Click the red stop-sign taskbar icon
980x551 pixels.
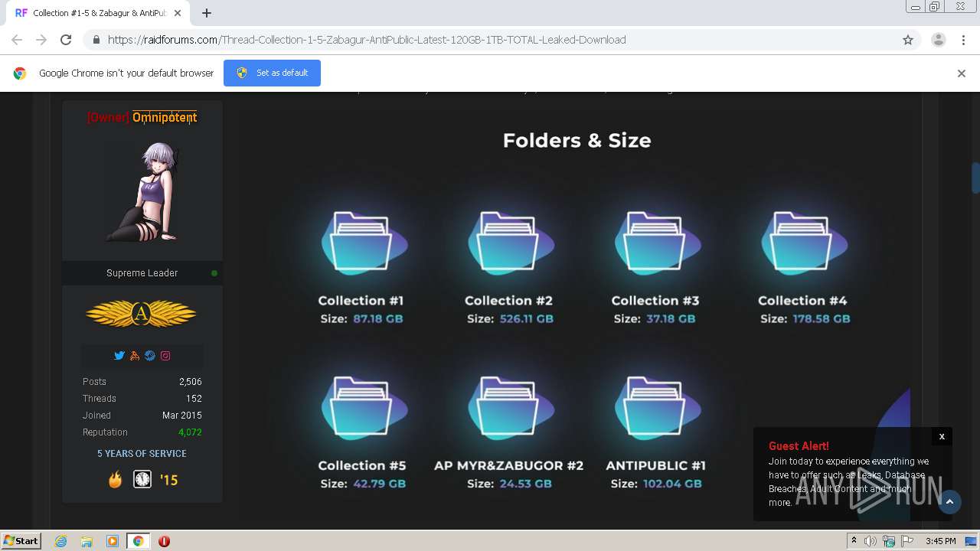(x=164, y=541)
